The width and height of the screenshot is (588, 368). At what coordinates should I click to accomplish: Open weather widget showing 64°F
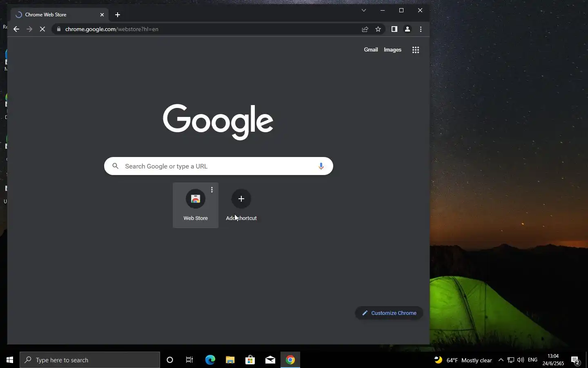pyautogui.click(x=463, y=360)
